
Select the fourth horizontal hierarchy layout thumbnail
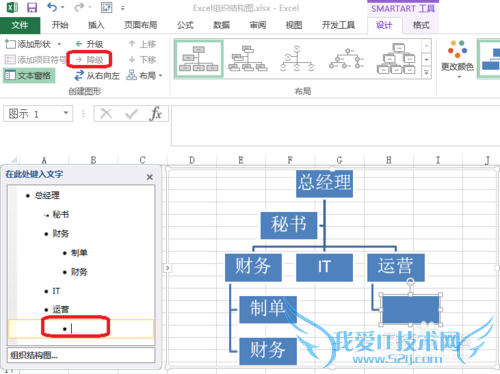(x=347, y=59)
